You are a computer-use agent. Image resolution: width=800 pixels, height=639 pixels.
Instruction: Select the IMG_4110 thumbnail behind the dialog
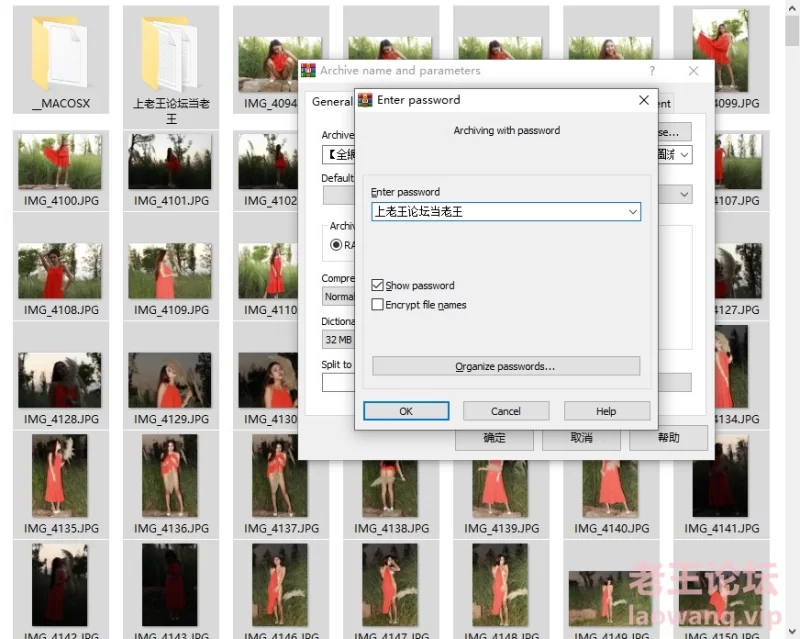[x=268, y=271]
